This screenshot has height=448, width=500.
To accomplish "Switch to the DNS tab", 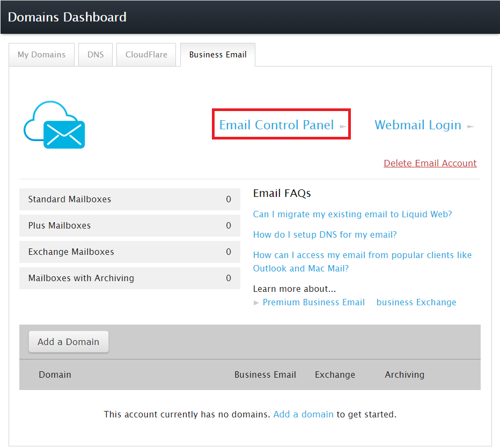I will [x=95, y=54].
